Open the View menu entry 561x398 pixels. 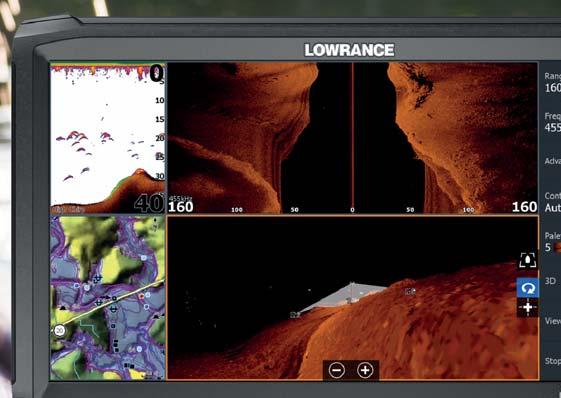[x=553, y=321]
